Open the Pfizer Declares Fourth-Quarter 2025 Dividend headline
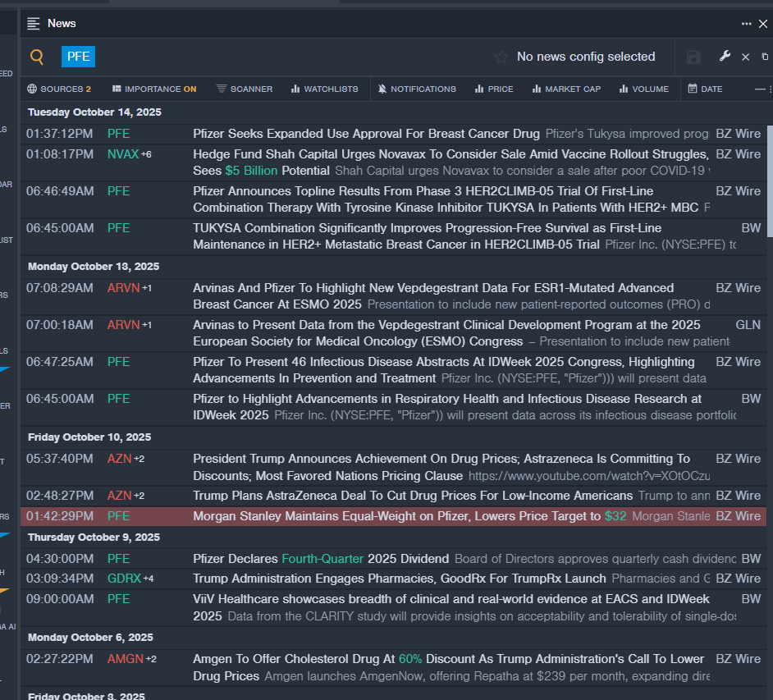The image size is (773, 700). point(321,559)
